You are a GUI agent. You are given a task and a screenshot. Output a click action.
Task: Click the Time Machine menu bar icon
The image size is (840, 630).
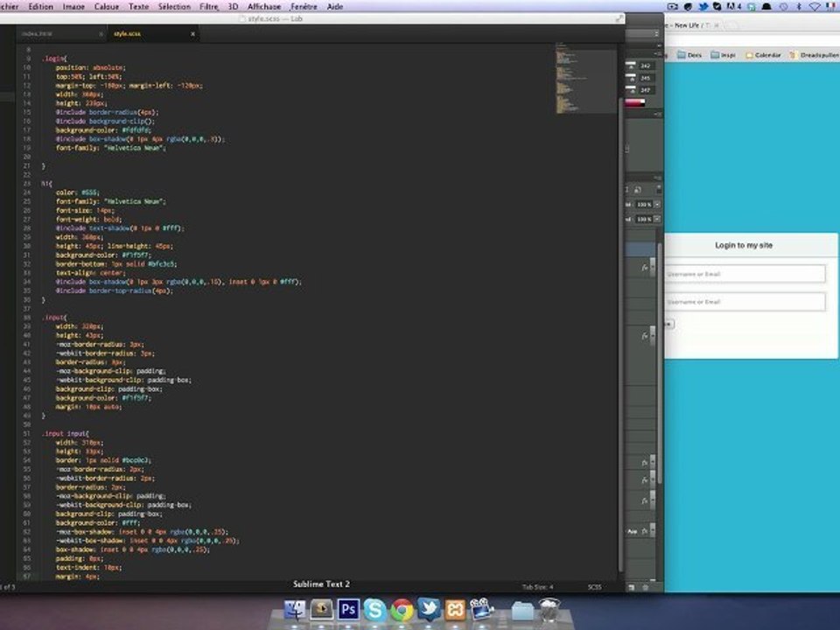784,6
